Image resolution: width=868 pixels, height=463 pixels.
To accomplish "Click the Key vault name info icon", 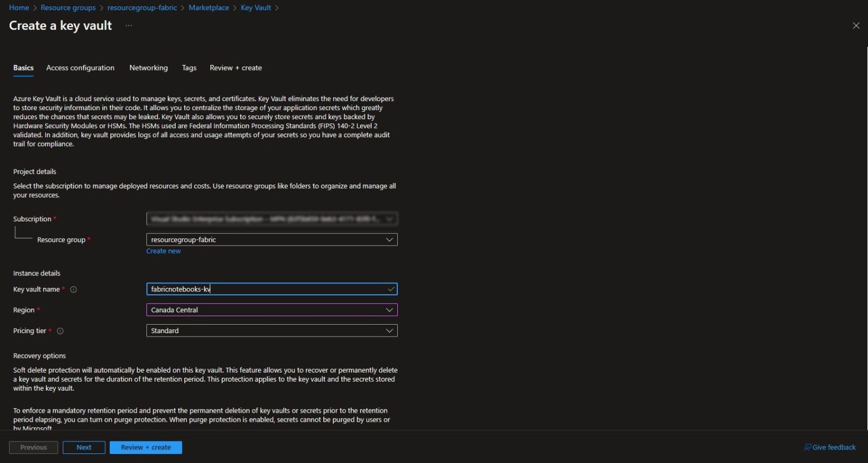I will point(73,290).
